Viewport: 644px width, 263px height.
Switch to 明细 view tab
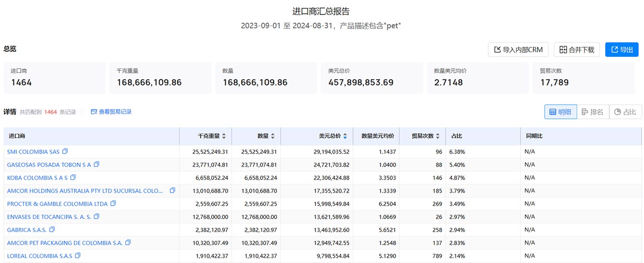pyautogui.click(x=561, y=112)
